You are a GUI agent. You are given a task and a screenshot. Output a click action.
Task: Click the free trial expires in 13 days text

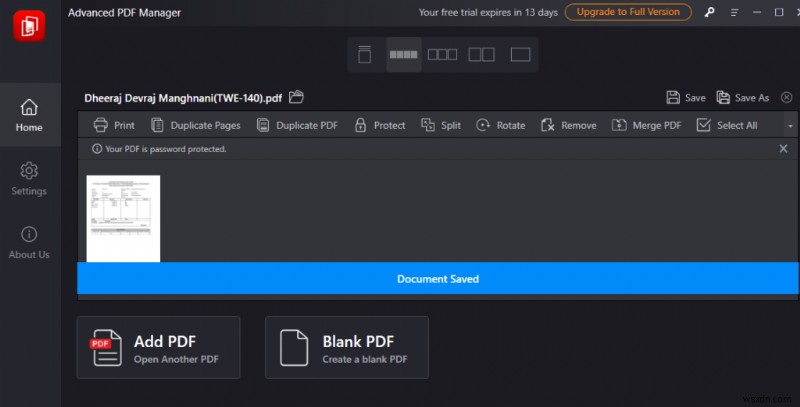click(488, 12)
